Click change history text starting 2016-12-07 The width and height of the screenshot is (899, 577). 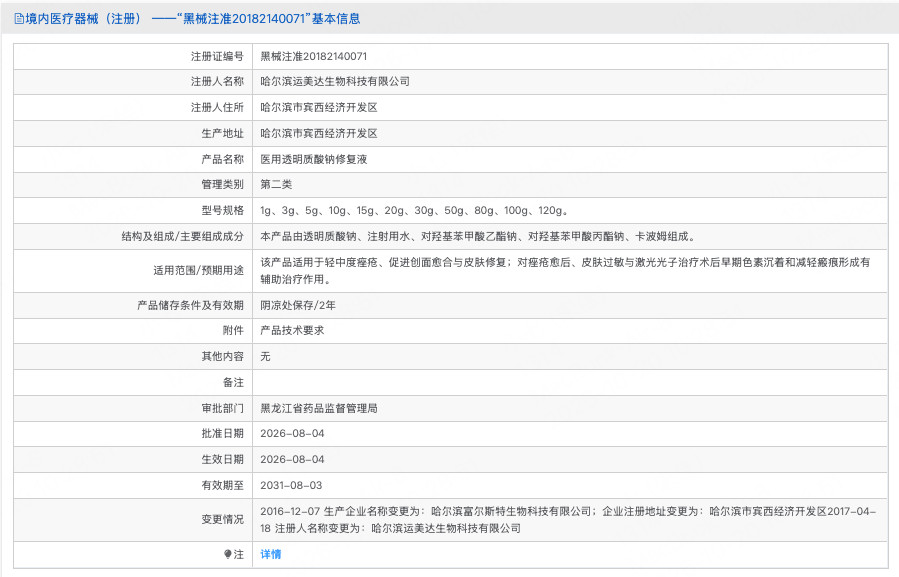tap(568, 520)
